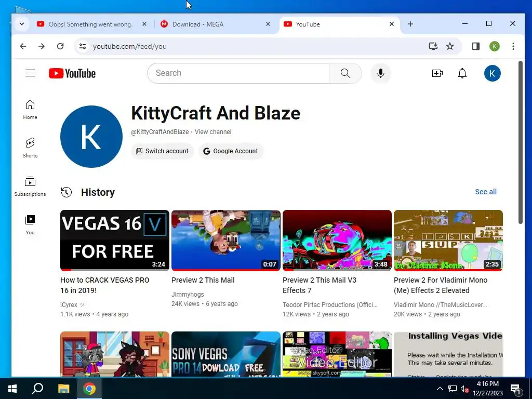Image resolution: width=532 pixels, height=399 pixels.
Task: Click See all history link
Action: [486, 192]
